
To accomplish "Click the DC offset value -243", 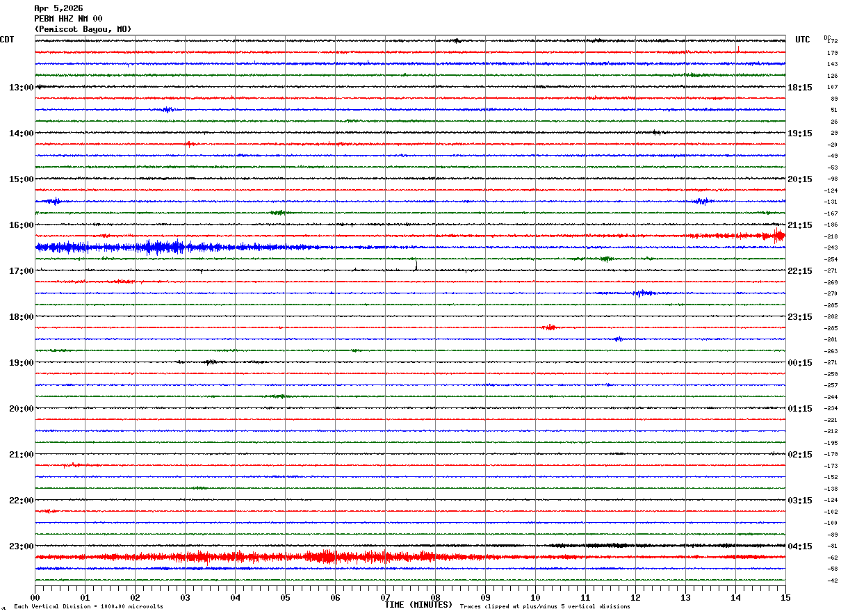I will click(831, 248).
